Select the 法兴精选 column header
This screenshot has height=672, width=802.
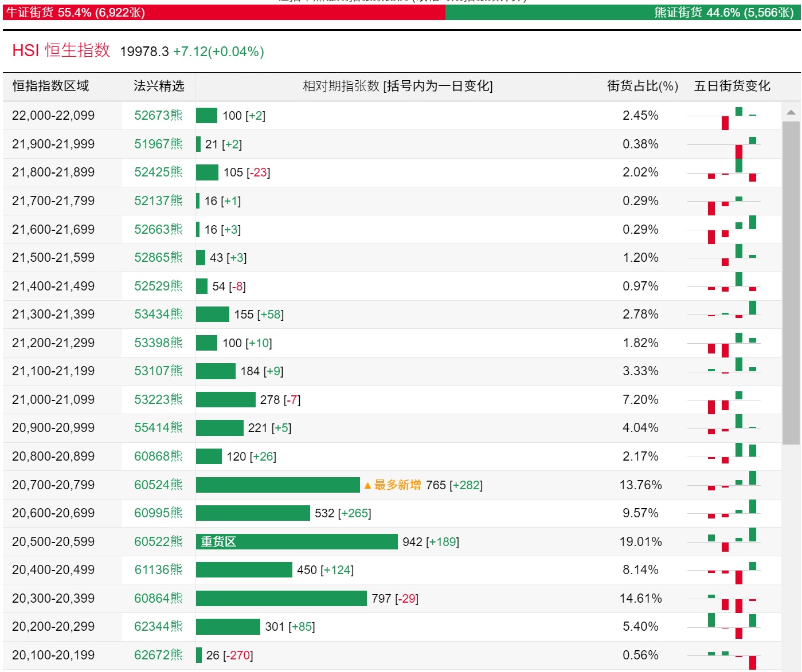[159, 86]
